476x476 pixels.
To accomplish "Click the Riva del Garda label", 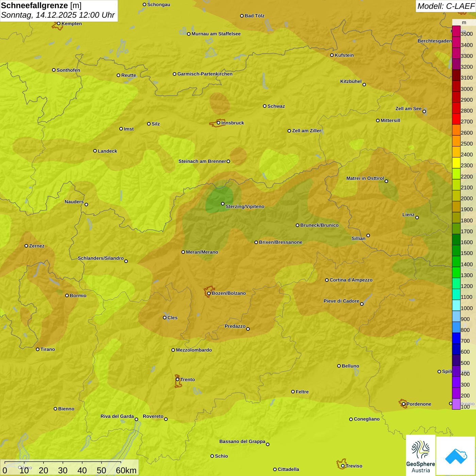I will pyautogui.click(x=117, y=416).
